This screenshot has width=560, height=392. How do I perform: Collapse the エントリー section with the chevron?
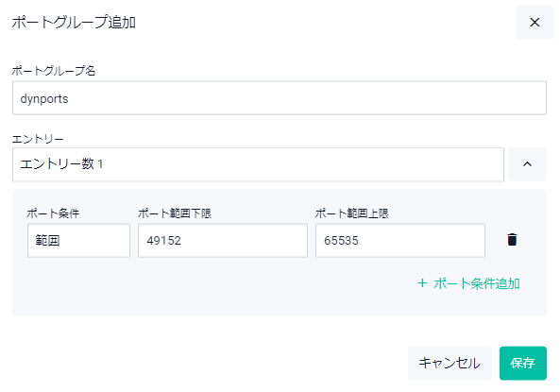point(527,164)
